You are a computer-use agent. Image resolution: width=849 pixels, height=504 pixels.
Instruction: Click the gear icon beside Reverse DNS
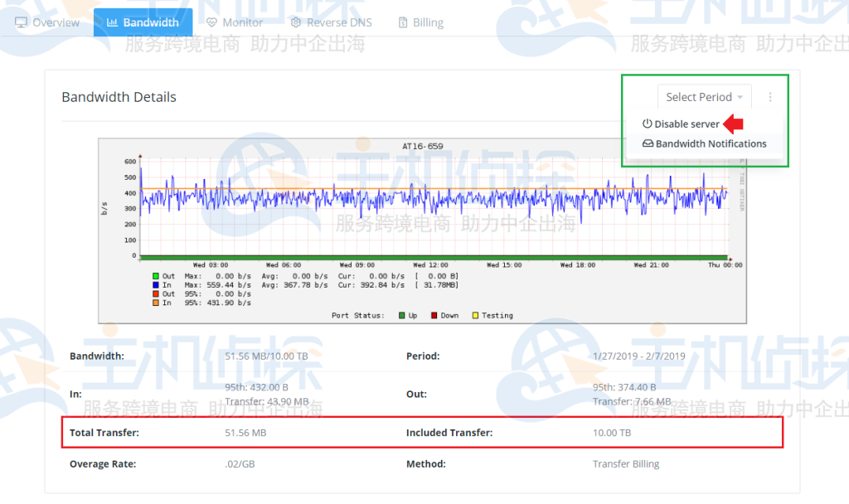pyautogui.click(x=295, y=22)
